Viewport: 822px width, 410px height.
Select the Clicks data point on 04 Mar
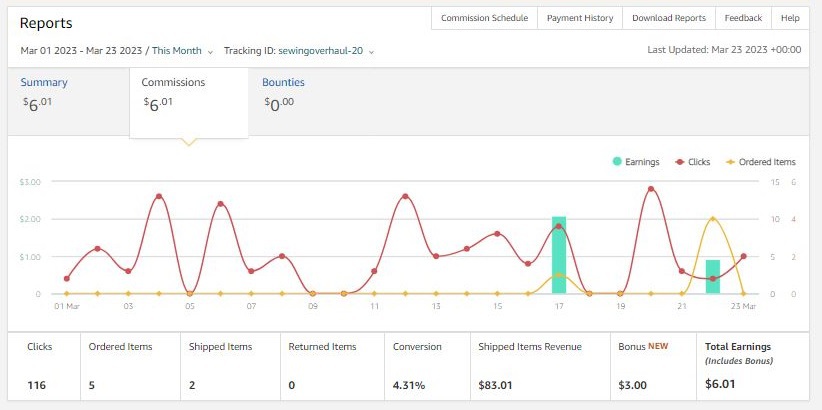click(159, 196)
